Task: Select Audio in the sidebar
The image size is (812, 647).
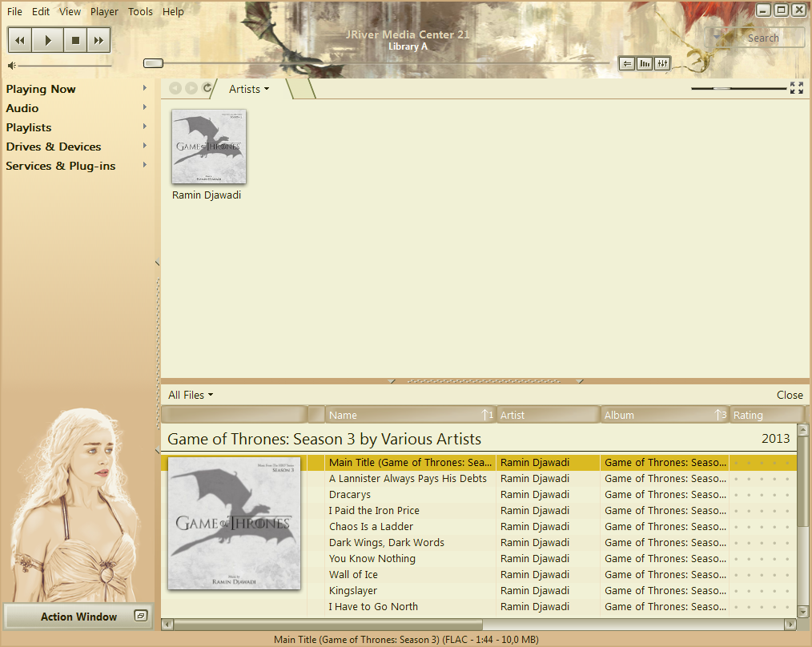Action: 22,108
